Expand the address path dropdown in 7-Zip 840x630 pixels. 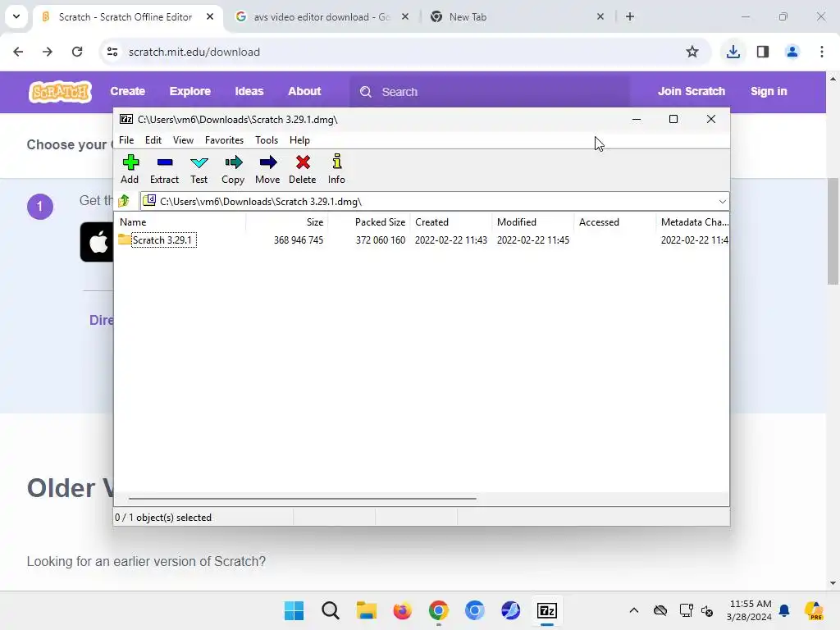coord(722,202)
